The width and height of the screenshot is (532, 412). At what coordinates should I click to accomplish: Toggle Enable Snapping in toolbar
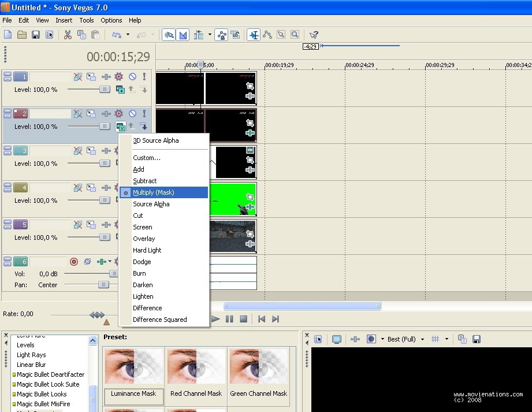pos(169,35)
